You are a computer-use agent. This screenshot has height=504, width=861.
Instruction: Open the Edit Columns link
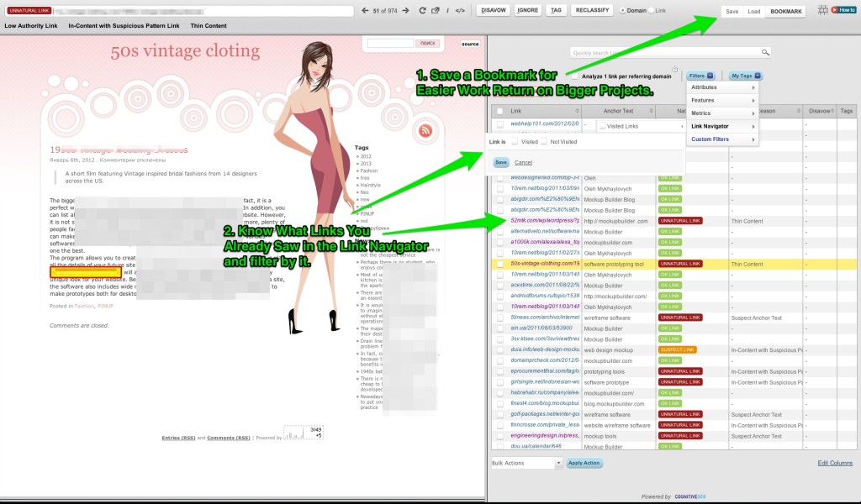(x=835, y=463)
